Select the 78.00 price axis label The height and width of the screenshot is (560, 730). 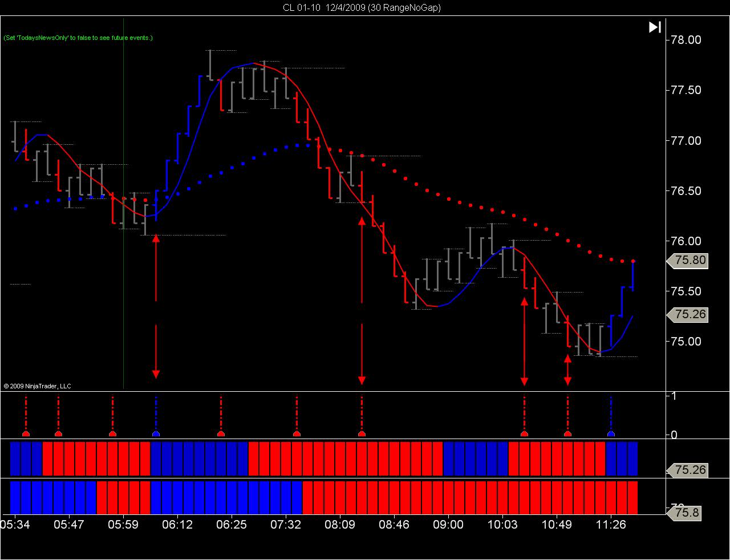point(686,40)
